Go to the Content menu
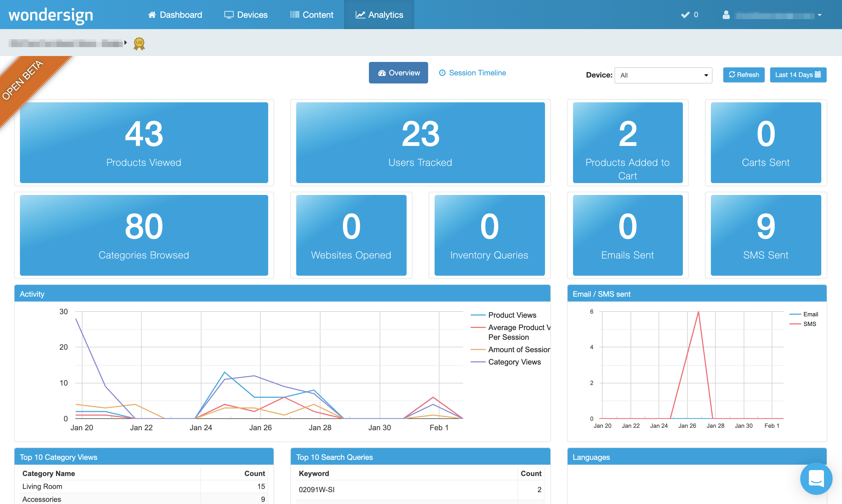 (312, 15)
